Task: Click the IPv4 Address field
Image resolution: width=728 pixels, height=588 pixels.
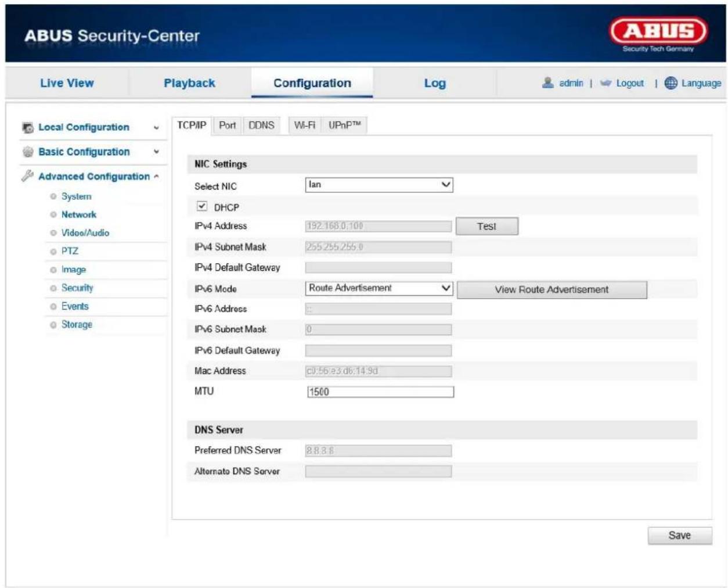Action: tap(379, 226)
